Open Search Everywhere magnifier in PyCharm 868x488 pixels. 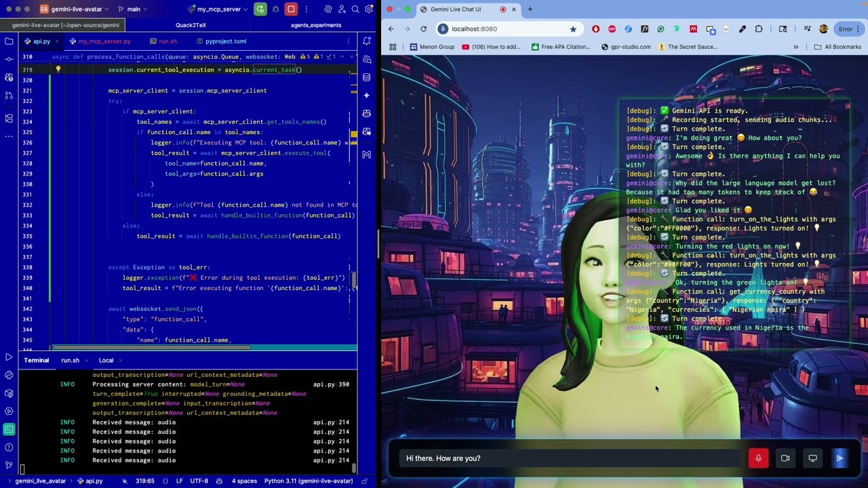pyautogui.click(x=355, y=9)
